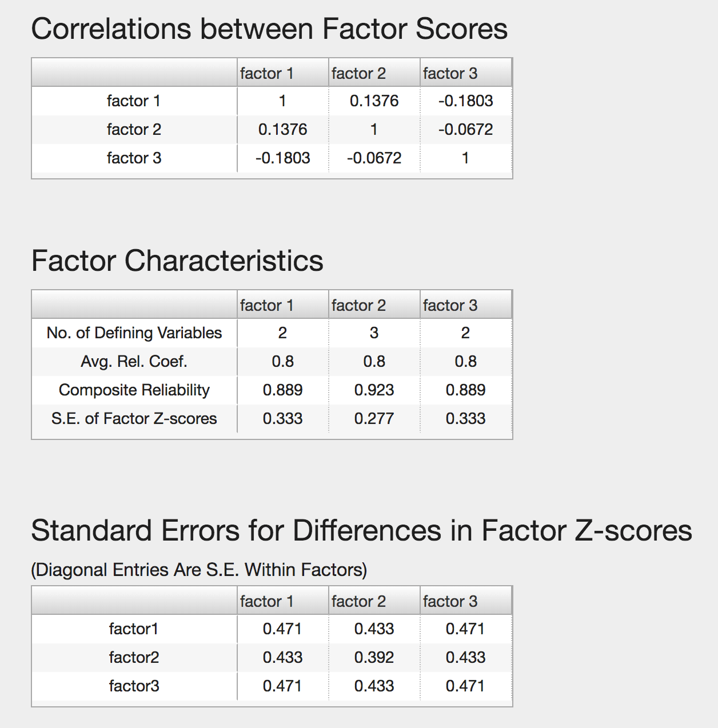718x728 pixels.
Task: Select the factor 2 row label in Correlations
Action: tap(134, 130)
